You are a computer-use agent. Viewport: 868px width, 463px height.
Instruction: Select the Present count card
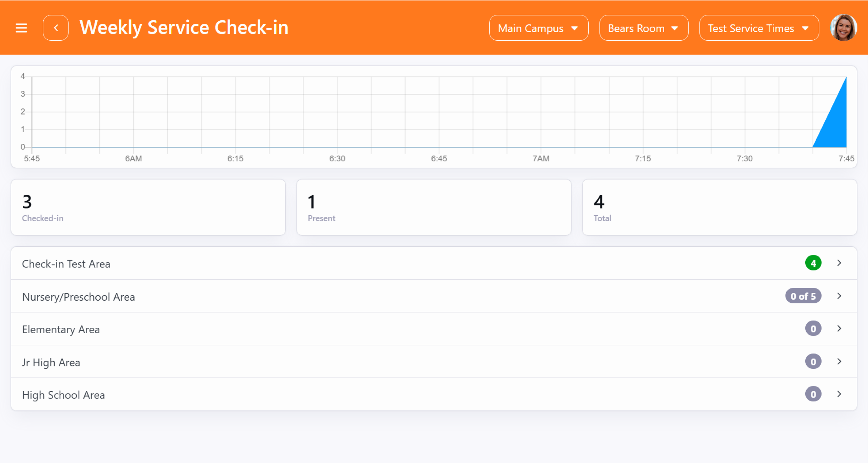click(434, 207)
